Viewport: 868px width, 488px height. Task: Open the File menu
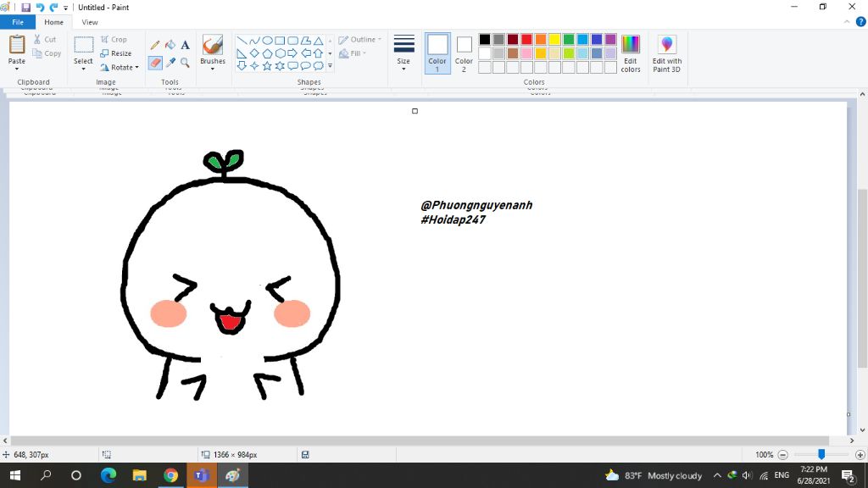pos(18,22)
